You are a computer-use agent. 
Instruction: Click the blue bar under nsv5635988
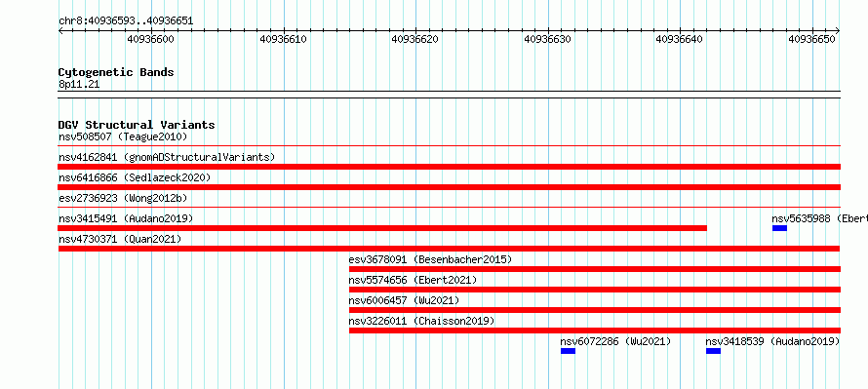tap(779, 228)
